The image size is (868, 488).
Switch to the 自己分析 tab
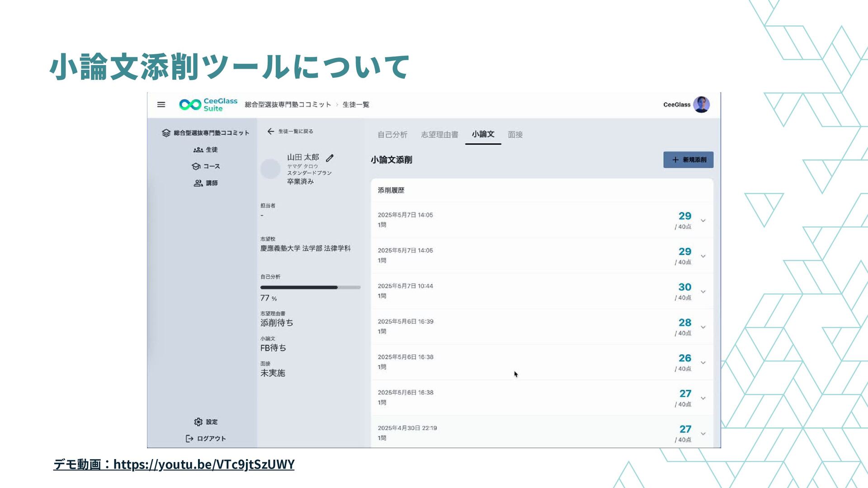tap(392, 134)
